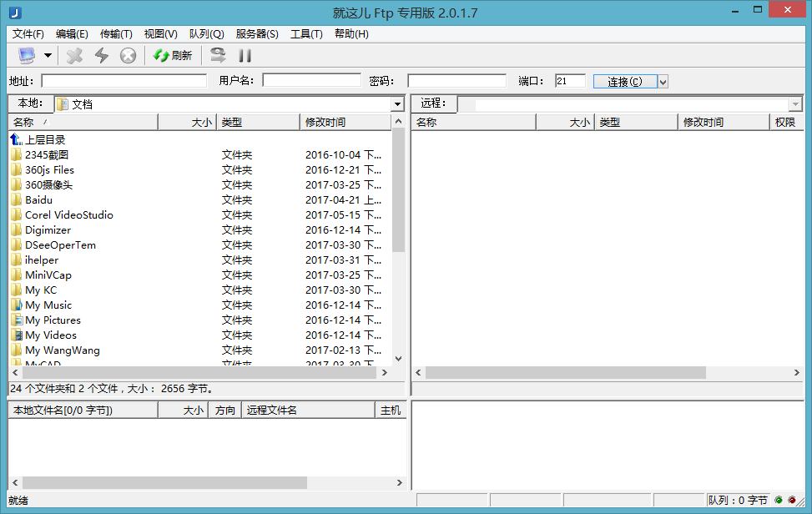This screenshot has width=812, height=514.
Task: Click the green 刷新 refresh button
Action: point(173,56)
